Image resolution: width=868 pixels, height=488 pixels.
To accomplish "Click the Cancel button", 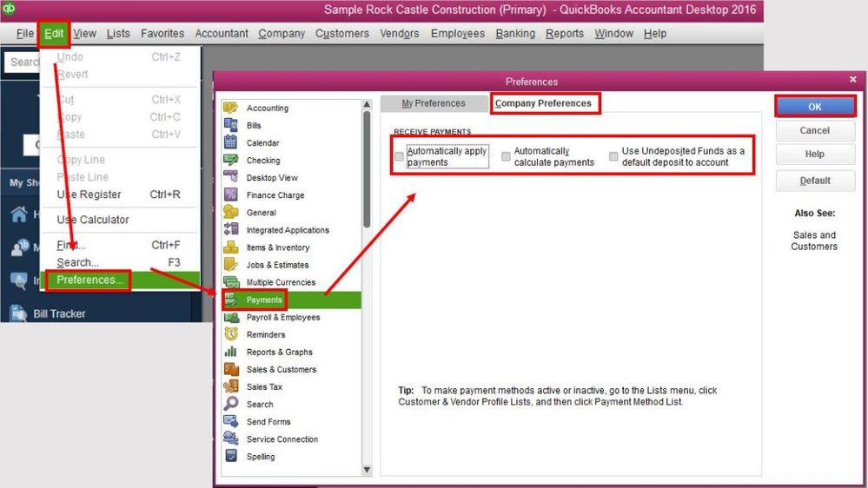I will pos(815,130).
